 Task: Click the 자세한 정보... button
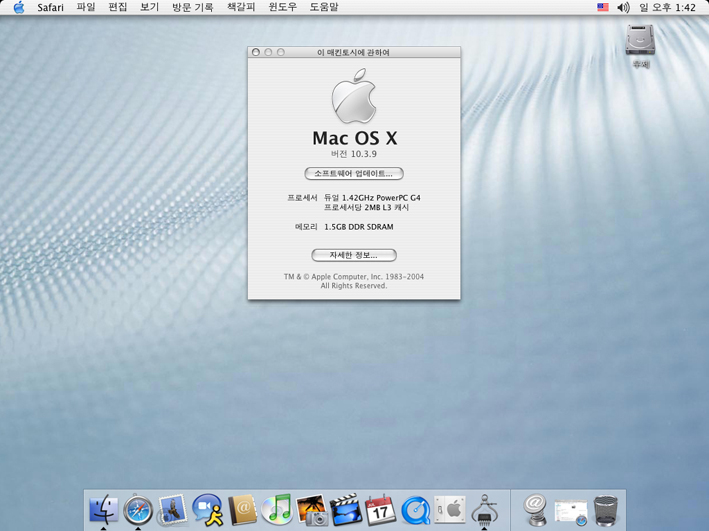tap(354, 255)
